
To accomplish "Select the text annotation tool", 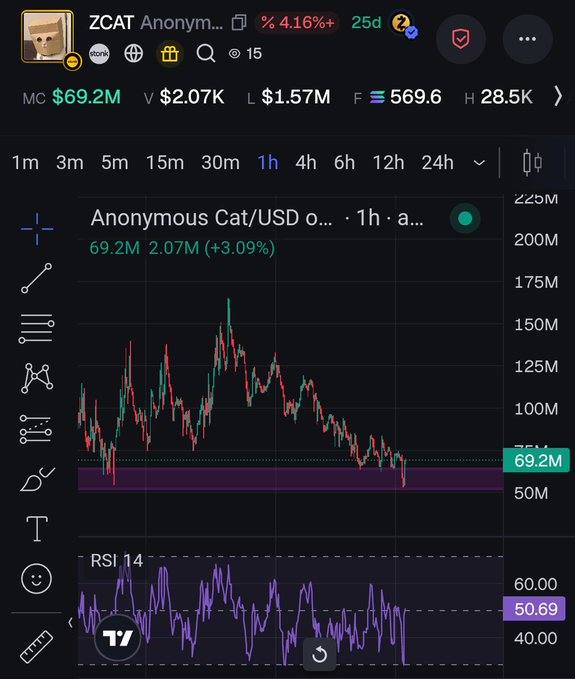I will pyautogui.click(x=37, y=529).
